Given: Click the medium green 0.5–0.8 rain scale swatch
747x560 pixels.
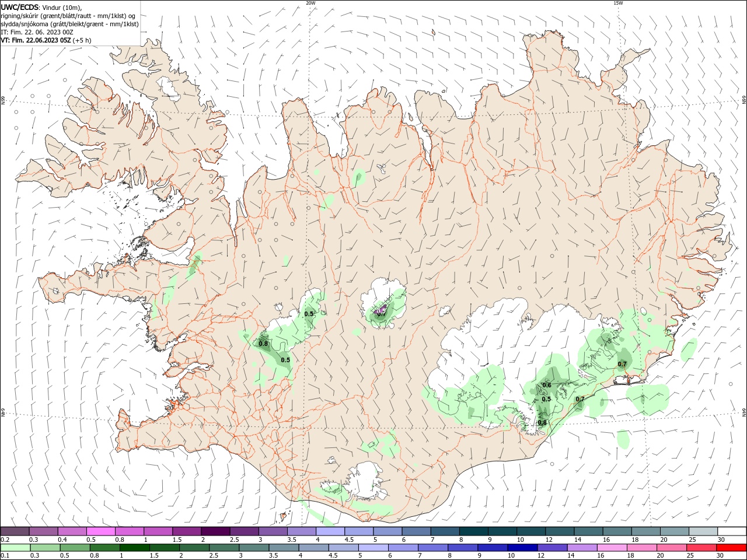Looking at the screenshot, I should pyautogui.click(x=75, y=547).
